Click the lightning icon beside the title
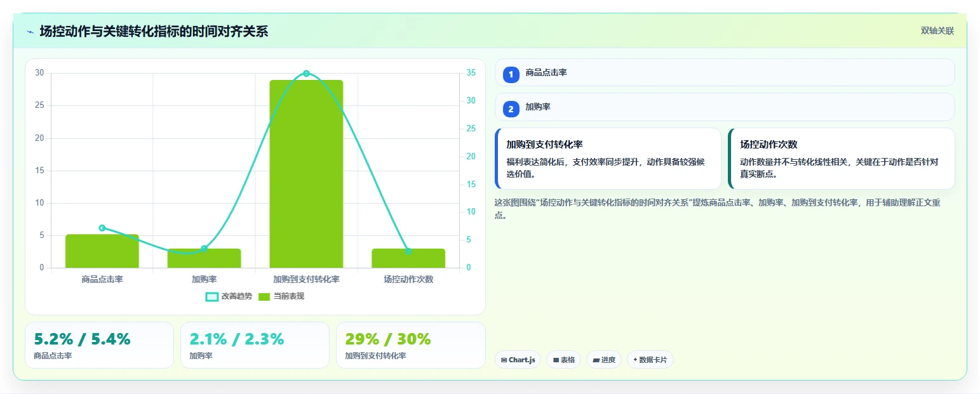The image size is (980, 394). pos(30,32)
